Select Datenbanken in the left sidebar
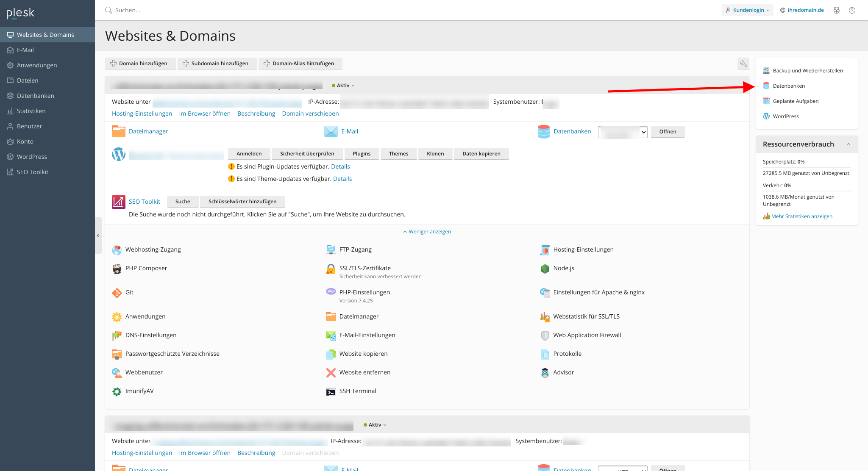868x471 pixels. pyautogui.click(x=47, y=96)
